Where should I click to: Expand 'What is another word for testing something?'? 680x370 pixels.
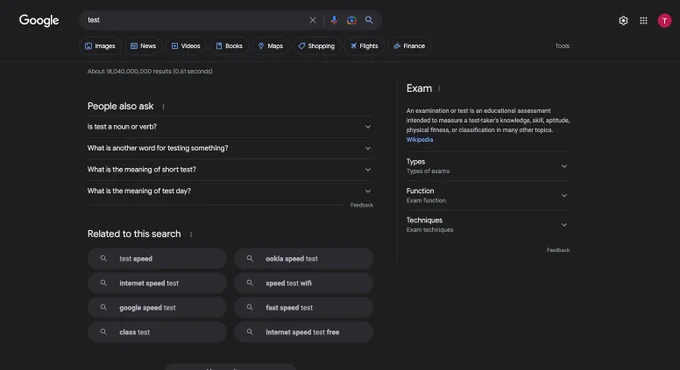coord(230,148)
